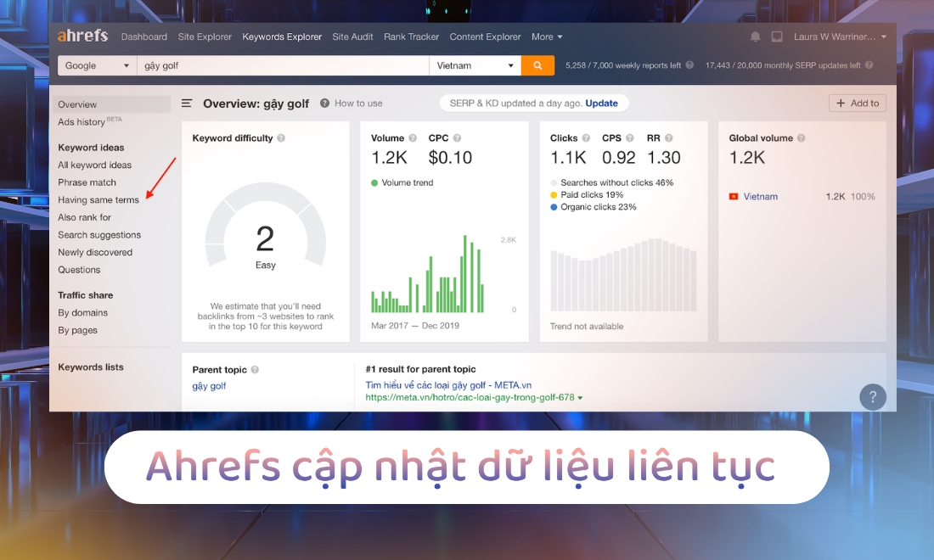Open the Vietnam country selector dropdown
This screenshot has height=560, width=934.
pos(474,64)
